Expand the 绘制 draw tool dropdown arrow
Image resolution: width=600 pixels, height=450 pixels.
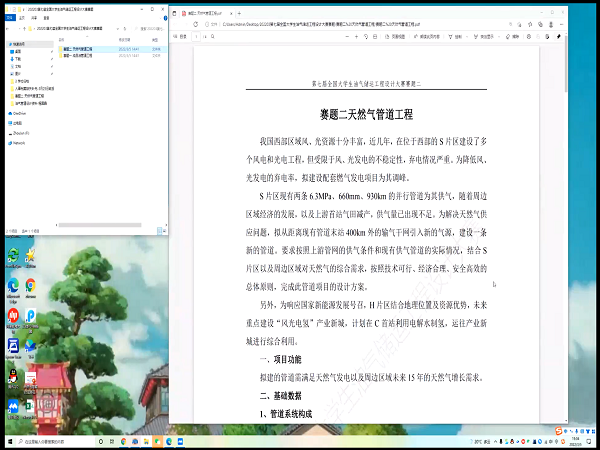467,37
